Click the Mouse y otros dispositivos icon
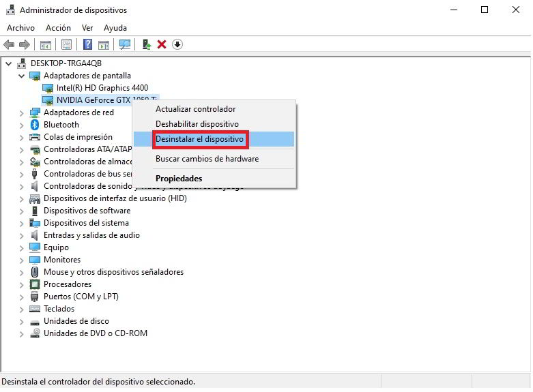Image resolution: width=533 pixels, height=392 pixels. click(x=35, y=272)
